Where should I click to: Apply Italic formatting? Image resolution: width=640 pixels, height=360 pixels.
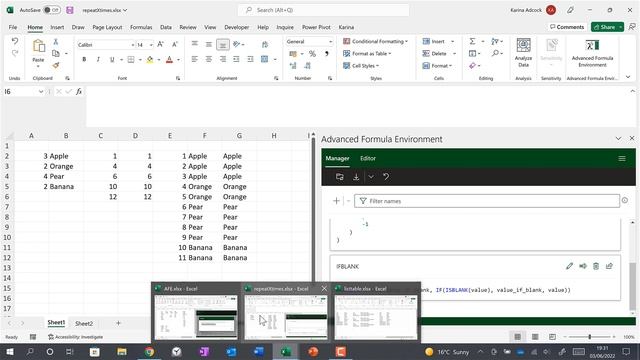coord(98,60)
